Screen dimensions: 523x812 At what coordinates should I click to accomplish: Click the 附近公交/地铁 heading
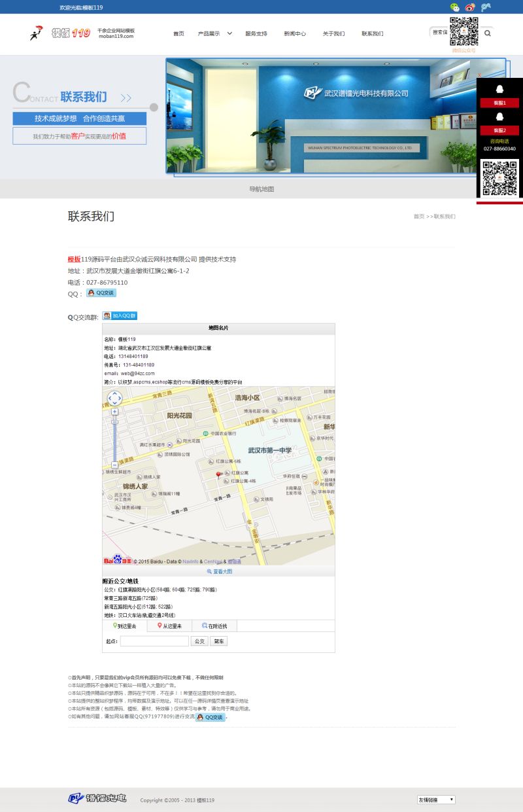click(121, 581)
